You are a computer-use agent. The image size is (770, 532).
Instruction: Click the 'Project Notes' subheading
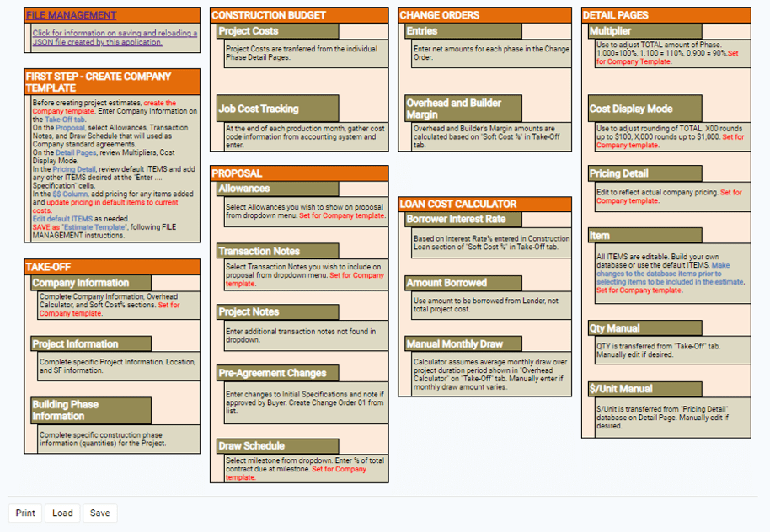click(x=278, y=312)
